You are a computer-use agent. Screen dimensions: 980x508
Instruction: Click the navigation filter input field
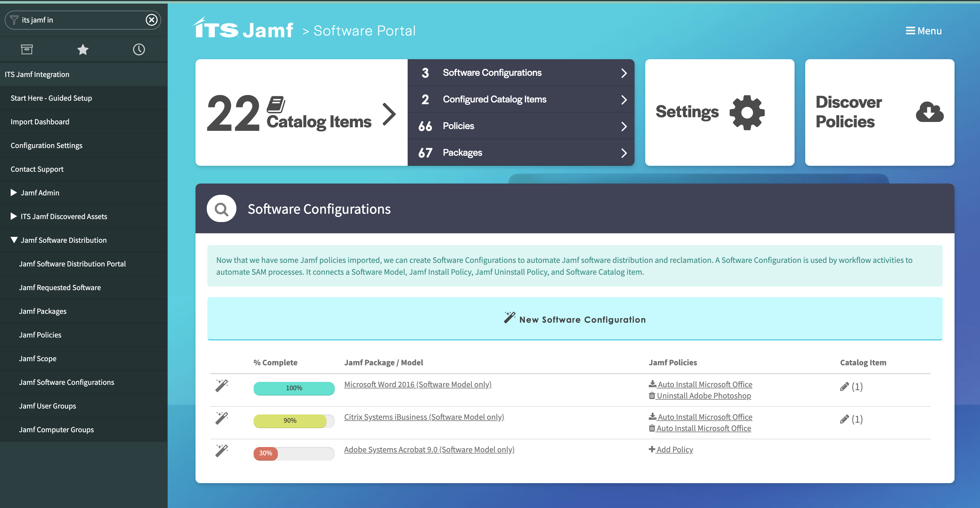[80, 20]
